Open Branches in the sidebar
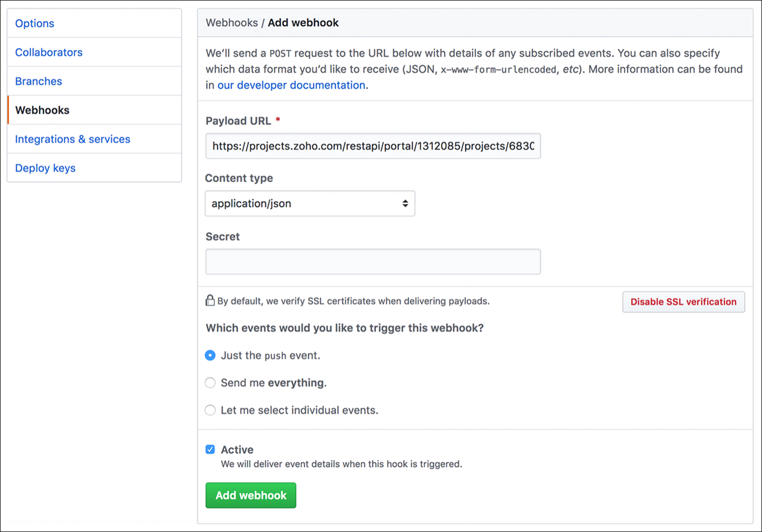This screenshot has height=532, width=762. click(39, 81)
